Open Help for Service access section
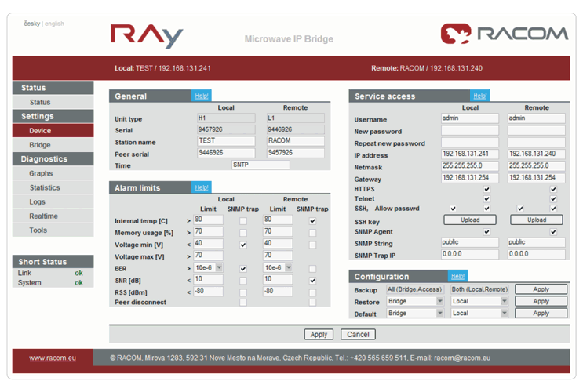Screen dimensions: 583x392 479,96
